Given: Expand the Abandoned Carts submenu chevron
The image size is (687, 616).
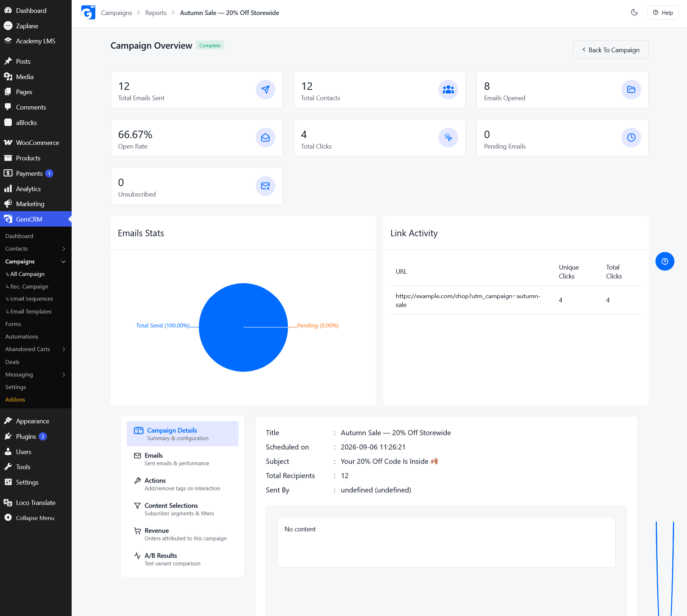Looking at the screenshot, I should coord(64,349).
